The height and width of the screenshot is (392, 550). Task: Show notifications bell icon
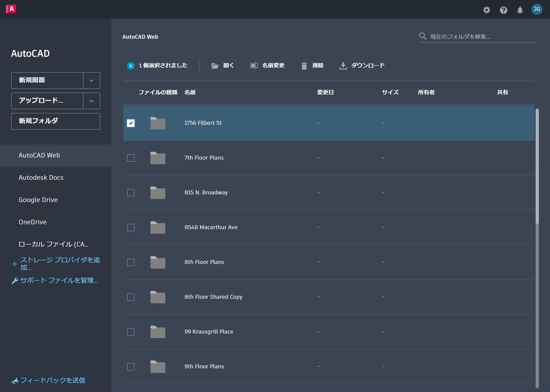(520, 10)
